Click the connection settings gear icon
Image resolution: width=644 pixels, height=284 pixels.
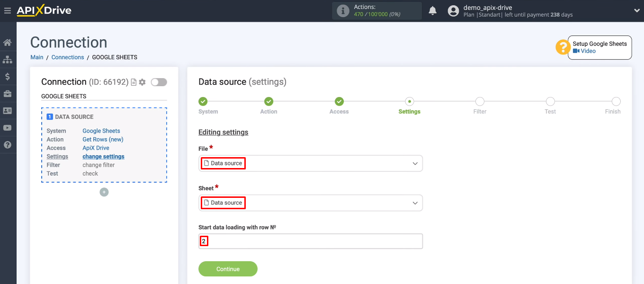(141, 81)
